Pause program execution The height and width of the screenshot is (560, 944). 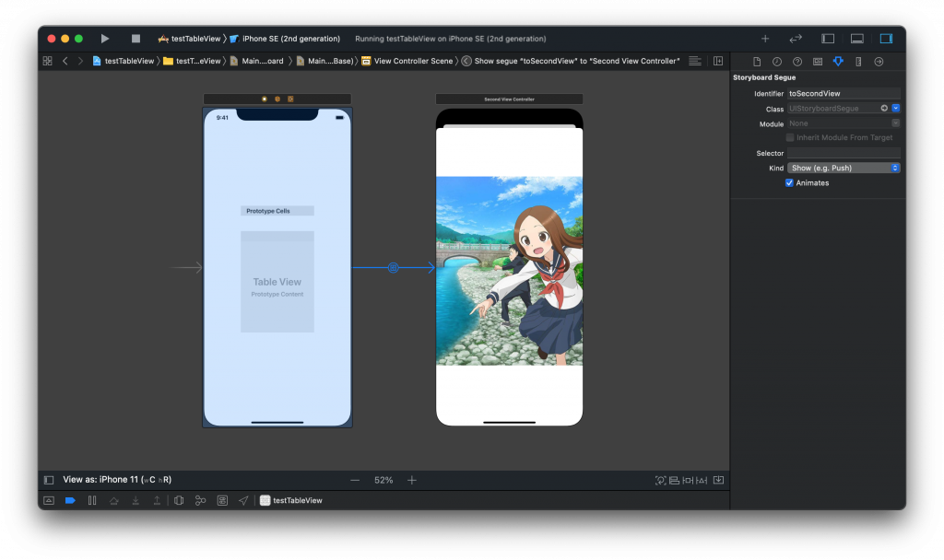tap(92, 500)
